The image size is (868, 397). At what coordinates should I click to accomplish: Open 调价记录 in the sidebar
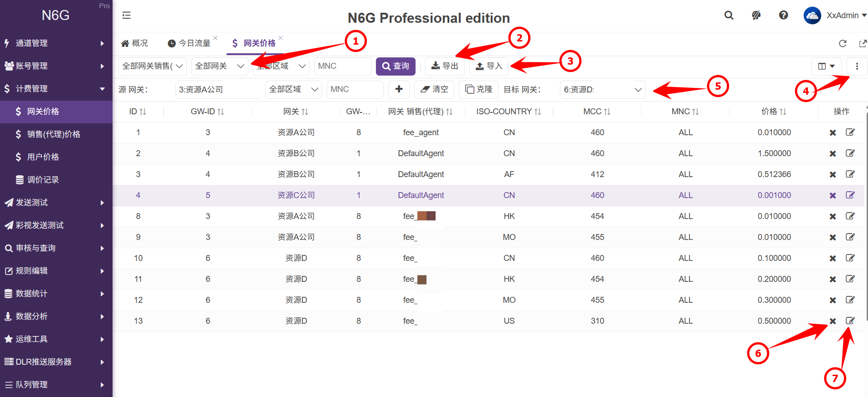coord(56,180)
